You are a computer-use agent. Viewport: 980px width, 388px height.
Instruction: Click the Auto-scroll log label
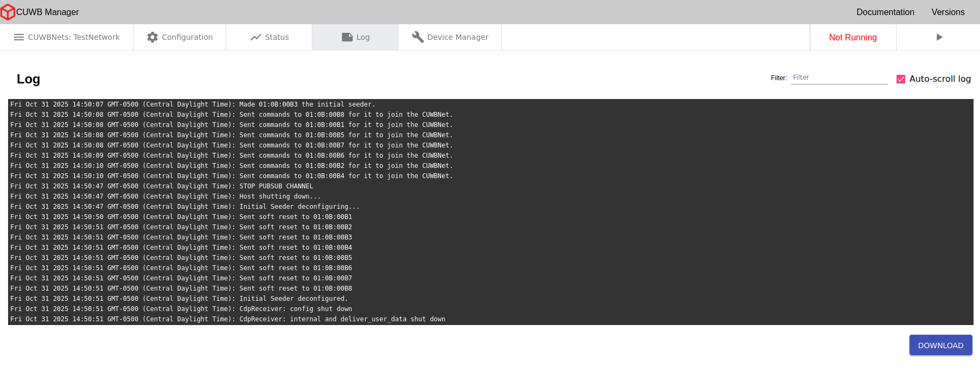coord(940,79)
